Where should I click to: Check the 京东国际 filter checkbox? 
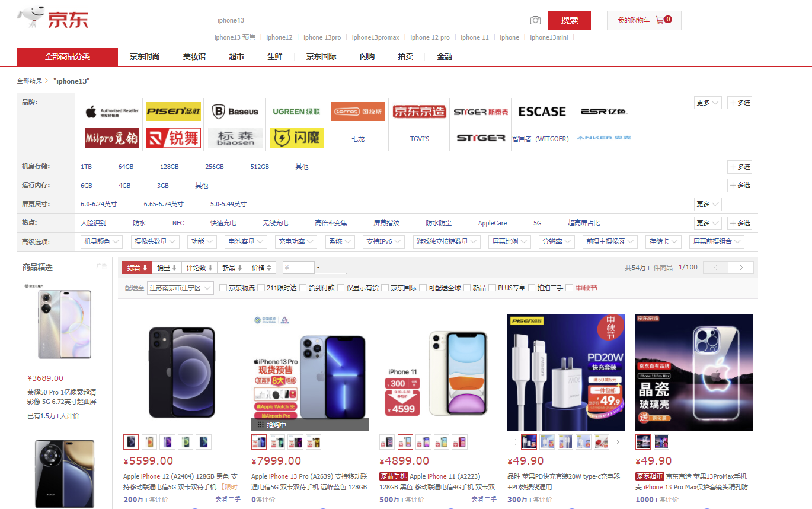pyautogui.click(x=385, y=288)
